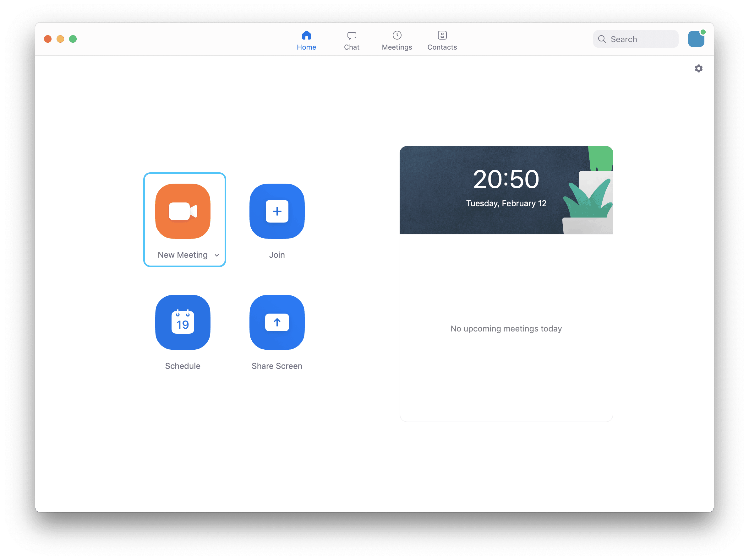Open the Settings gear icon
Viewport: 749px width, 560px height.
click(698, 68)
